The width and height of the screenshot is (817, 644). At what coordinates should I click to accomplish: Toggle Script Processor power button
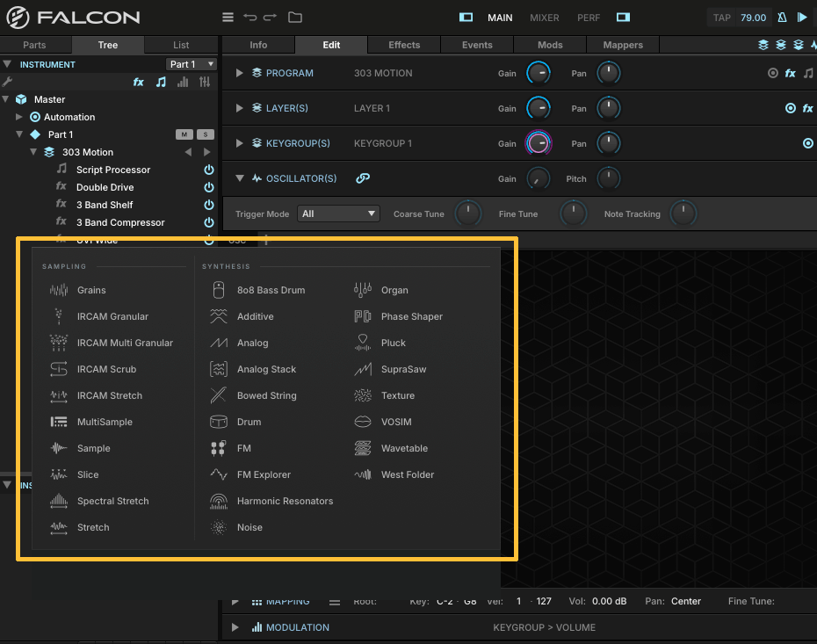[209, 170]
